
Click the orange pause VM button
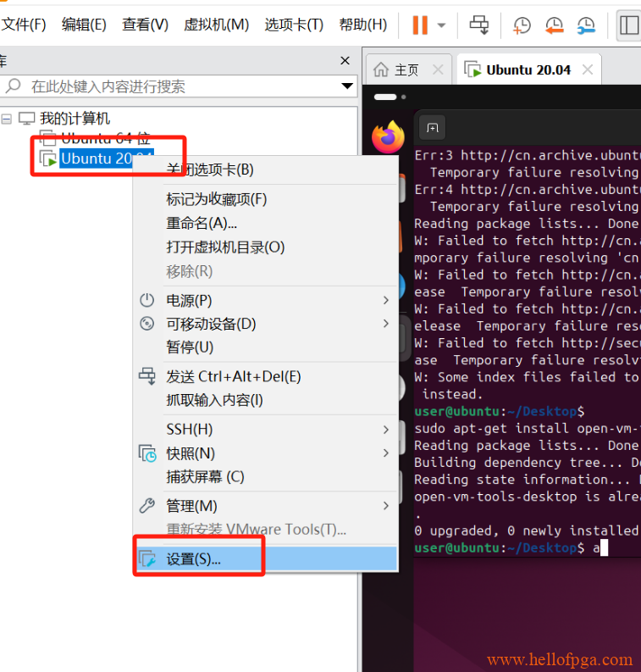pos(420,25)
